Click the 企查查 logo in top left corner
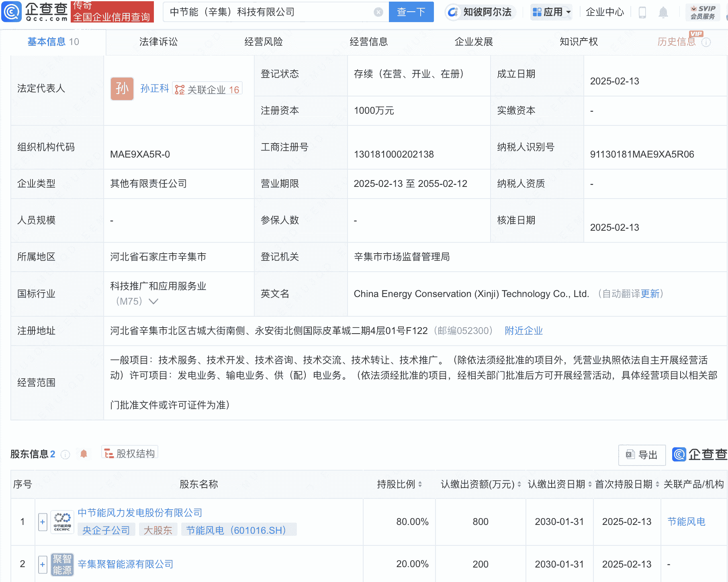This screenshot has height=582, width=728. pyautogui.click(x=34, y=12)
